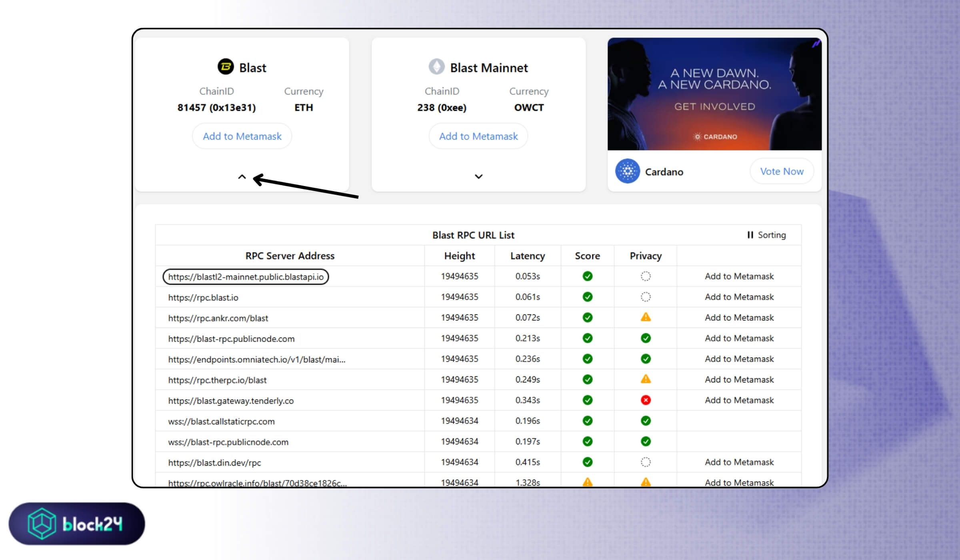Click the Blast Mainnet Ethereum-style logo
The height and width of the screenshot is (560, 960).
click(436, 67)
